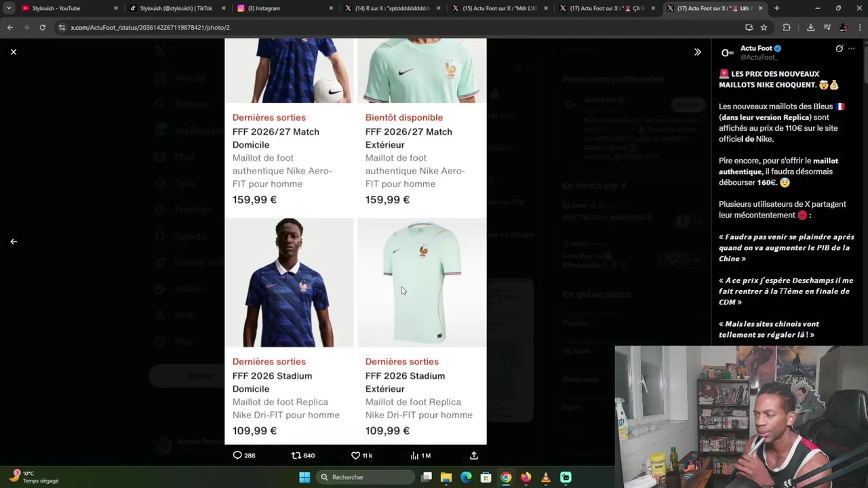868x488 pixels.
Task: Switch to the Instagram tab
Action: pos(263,8)
